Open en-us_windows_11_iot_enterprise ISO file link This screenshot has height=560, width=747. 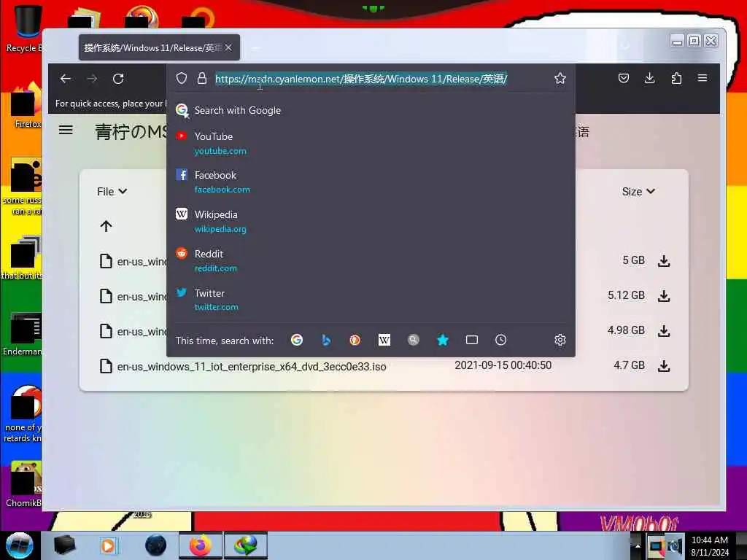click(x=252, y=367)
